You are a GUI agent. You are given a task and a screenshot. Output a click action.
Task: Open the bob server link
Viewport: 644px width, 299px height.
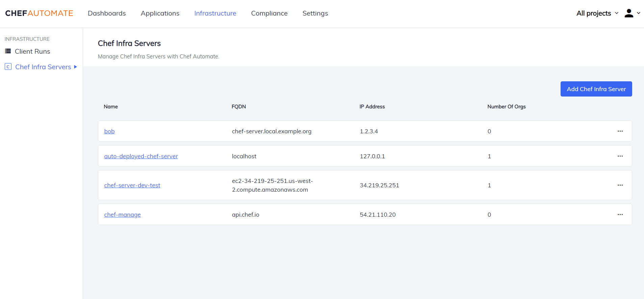(109, 131)
